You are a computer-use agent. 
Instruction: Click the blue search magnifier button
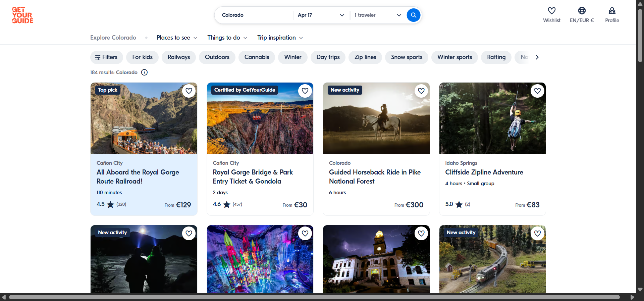[413, 15]
